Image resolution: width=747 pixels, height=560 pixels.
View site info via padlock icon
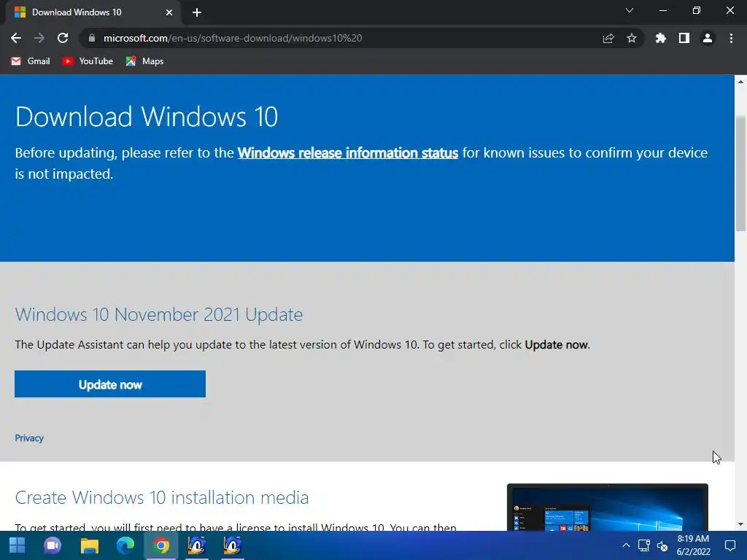(x=92, y=38)
